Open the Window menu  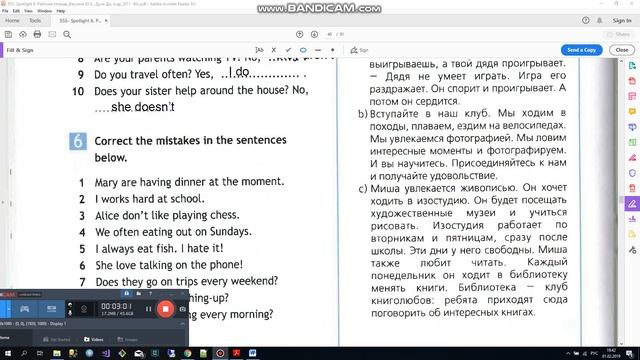[44, 11]
